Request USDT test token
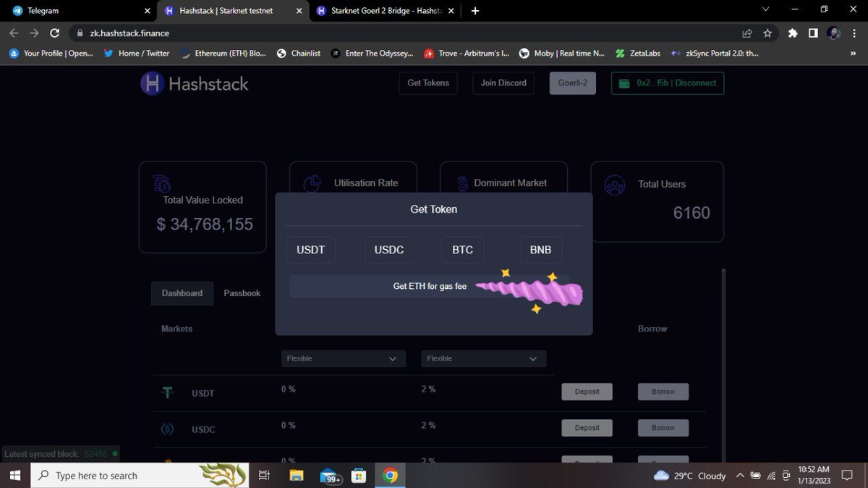868x488 pixels. (311, 250)
